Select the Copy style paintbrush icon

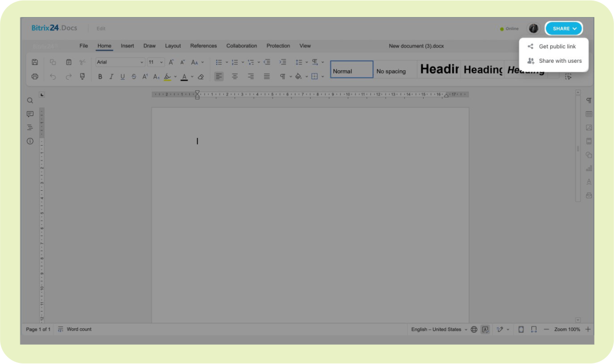pos(83,76)
